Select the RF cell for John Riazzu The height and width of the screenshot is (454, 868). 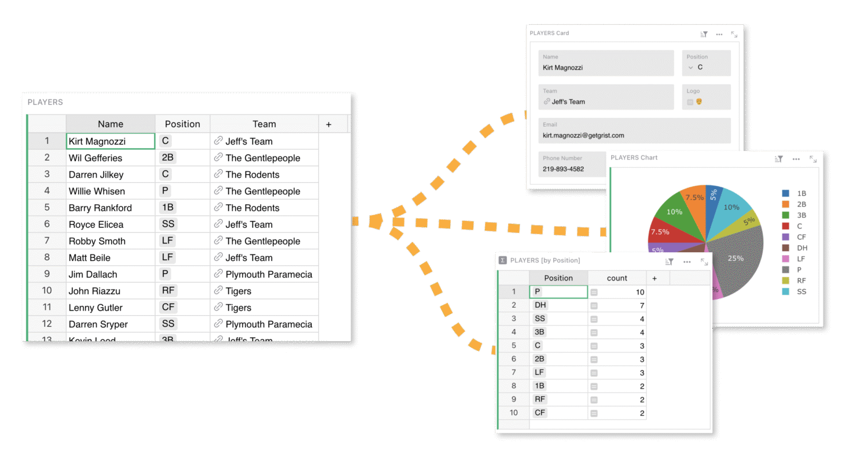182,291
